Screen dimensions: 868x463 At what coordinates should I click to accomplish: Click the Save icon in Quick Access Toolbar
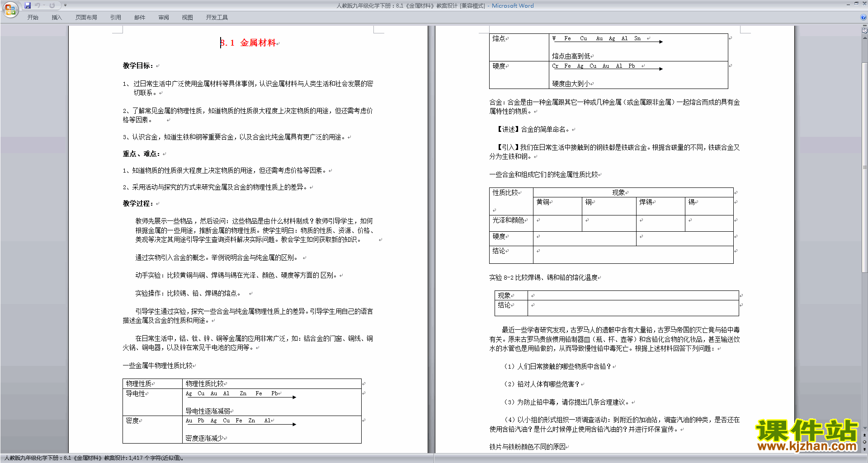(x=28, y=5)
